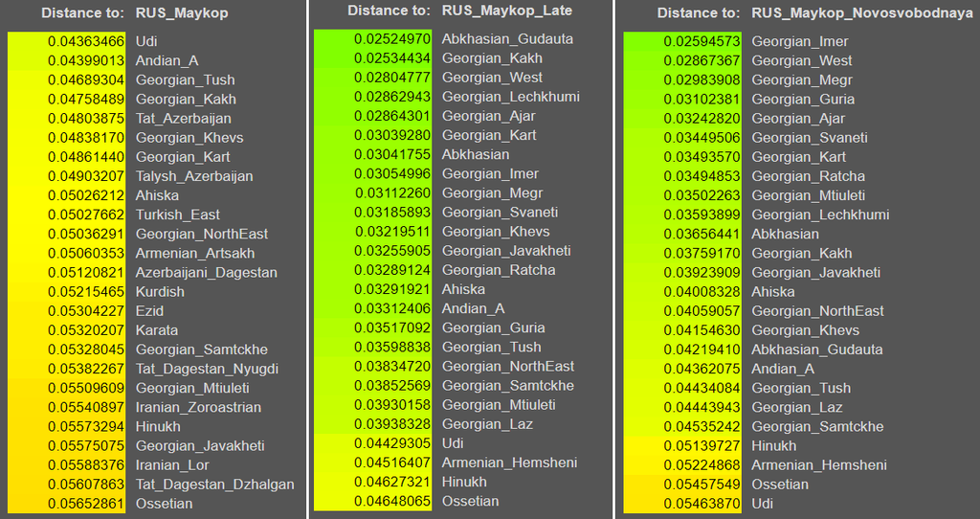Click Azerbaijani_Dagestan label
Screen dimensions: 980x519
click(207, 273)
